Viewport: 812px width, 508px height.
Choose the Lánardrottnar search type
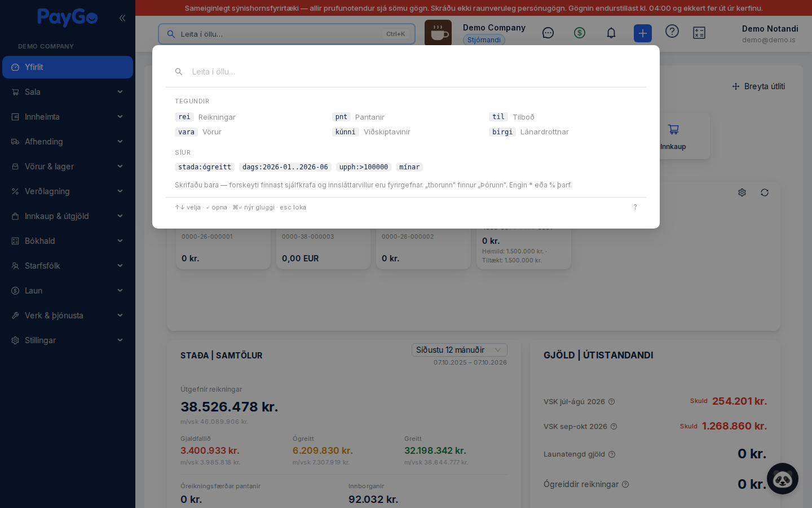tap(529, 132)
